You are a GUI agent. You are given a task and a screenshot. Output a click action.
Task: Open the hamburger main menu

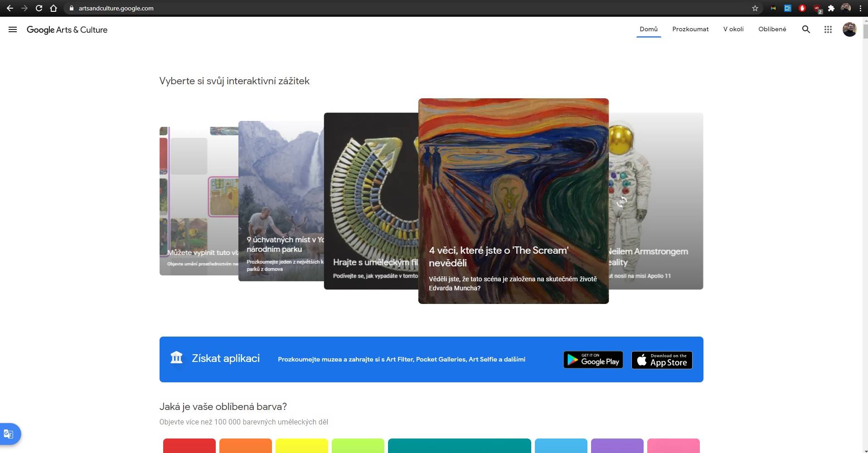tap(13, 29)
